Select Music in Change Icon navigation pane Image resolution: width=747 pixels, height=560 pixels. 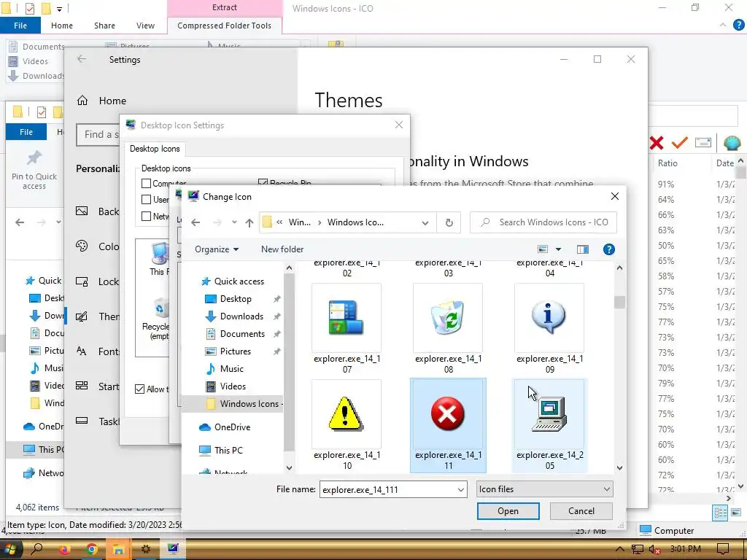(x=225, y=369)
